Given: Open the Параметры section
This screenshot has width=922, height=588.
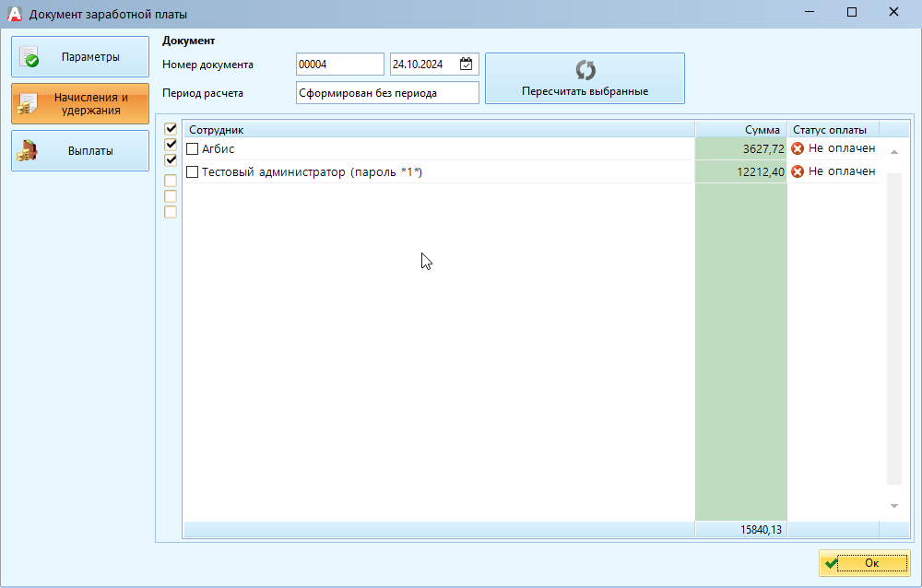Looking at the screenshot, I should coord(80,57).
